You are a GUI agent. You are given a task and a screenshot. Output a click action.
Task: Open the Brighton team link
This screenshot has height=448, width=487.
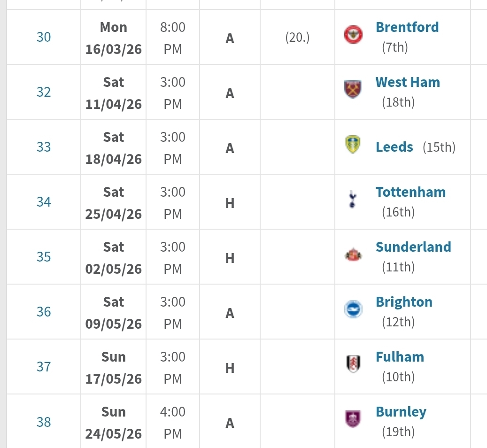(x=404, y=302)
